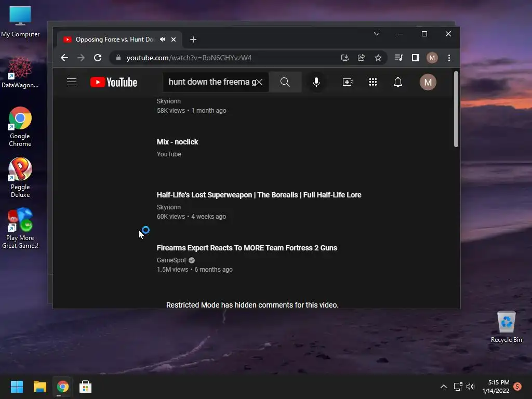
Task: Open Chrome media control icon
Action: point(398,58)
